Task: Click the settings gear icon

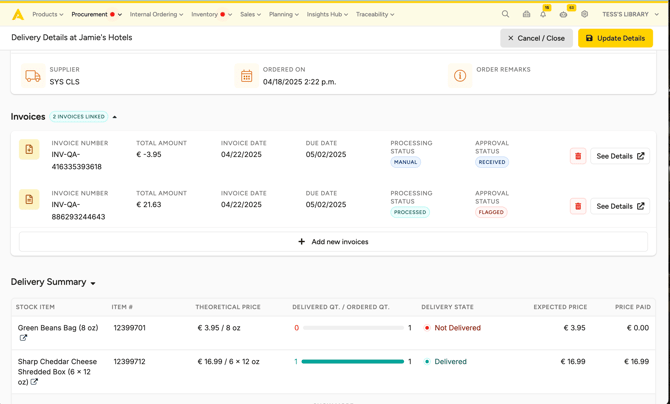Action: coord(584,14)
